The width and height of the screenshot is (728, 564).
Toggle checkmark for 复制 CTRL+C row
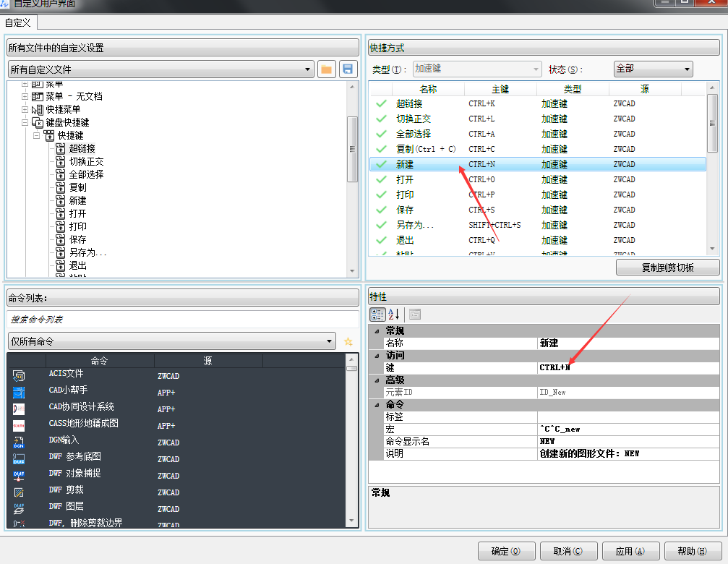tap(381, 149)
